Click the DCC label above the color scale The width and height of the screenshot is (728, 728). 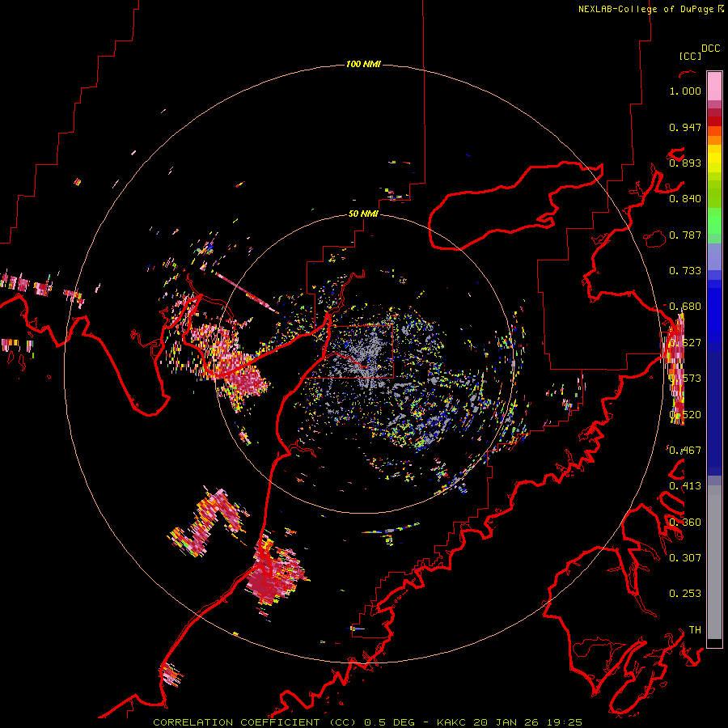(710, 49)
